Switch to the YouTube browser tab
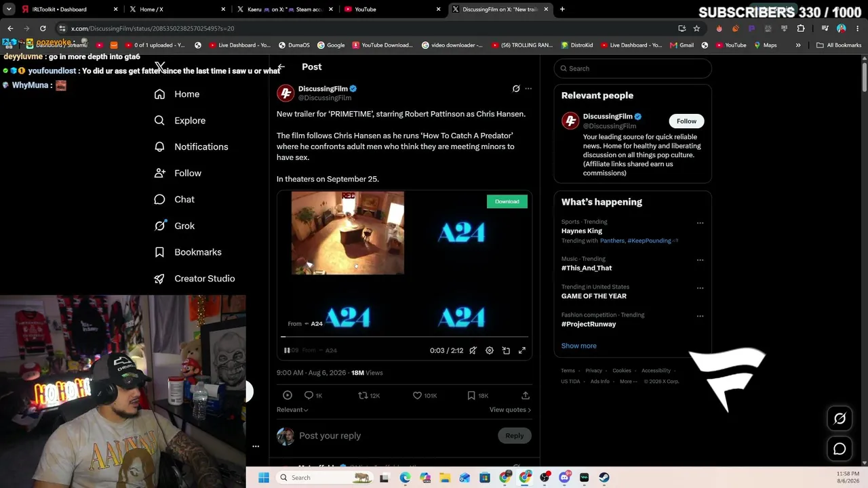 [x=391, y=9]
